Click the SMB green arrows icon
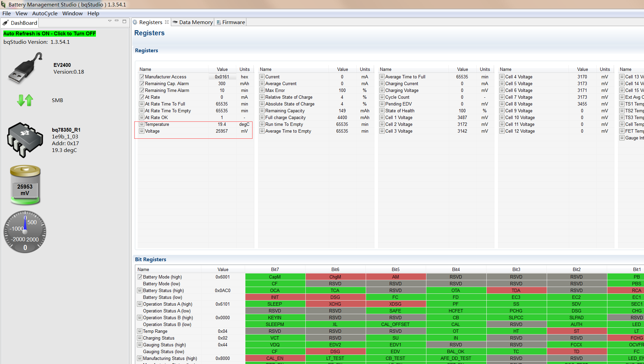The height and width of the screenshot is (364, 644). pos(25,100)
